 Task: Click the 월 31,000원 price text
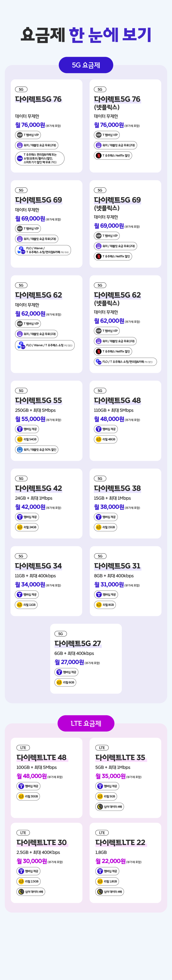[109, 584]
